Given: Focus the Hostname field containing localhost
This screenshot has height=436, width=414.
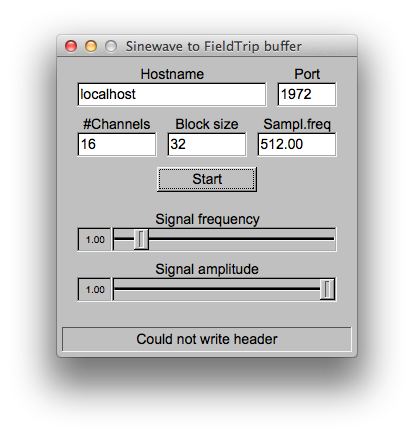Looking at the screenshot, I should pos(172,94).
